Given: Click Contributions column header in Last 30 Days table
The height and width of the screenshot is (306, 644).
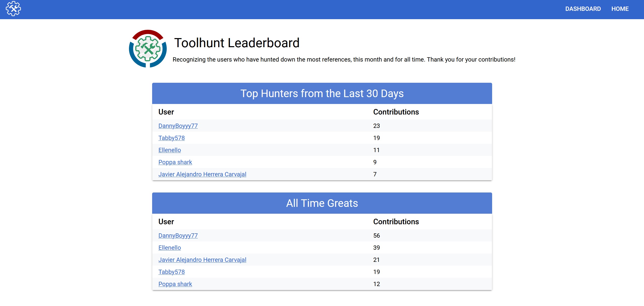Looking at the screenshot, I should [x=396, y=112].
